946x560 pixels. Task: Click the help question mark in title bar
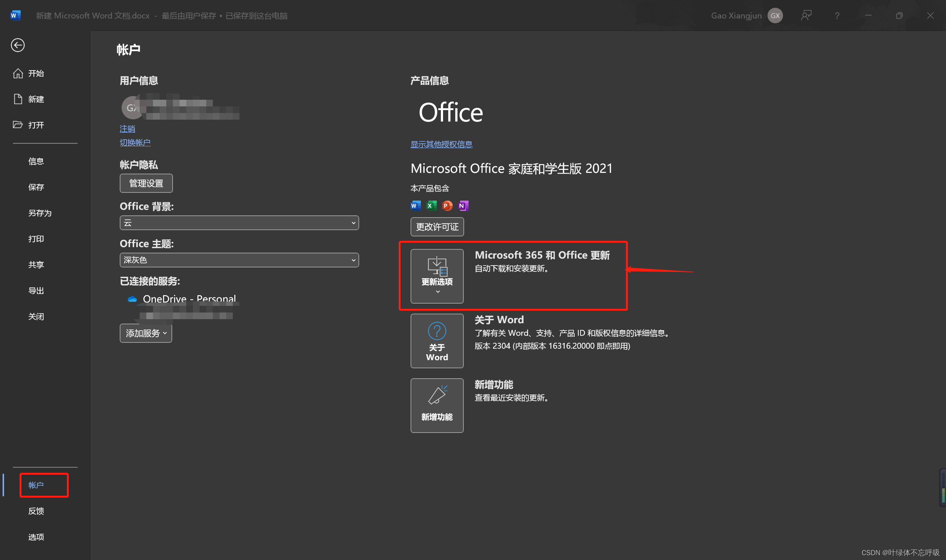tap(837, 16)
